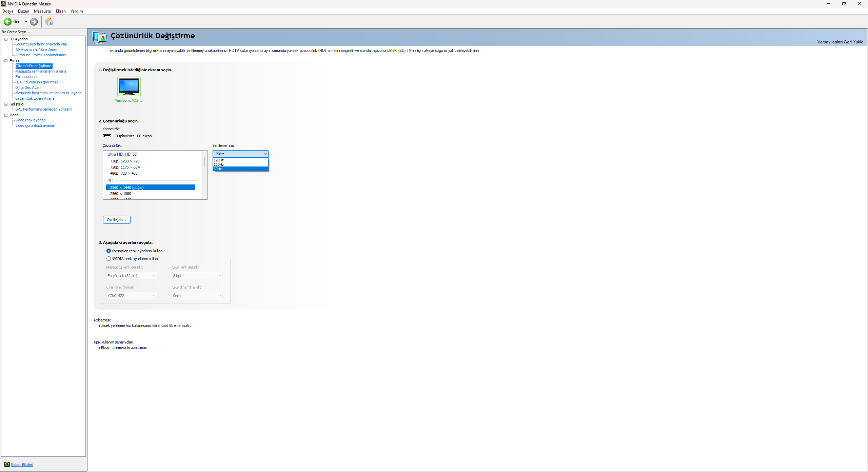This screenshot has width=868, height=472.
Task: Open the Back history dropdown arrow
Action: click(26, 22)
